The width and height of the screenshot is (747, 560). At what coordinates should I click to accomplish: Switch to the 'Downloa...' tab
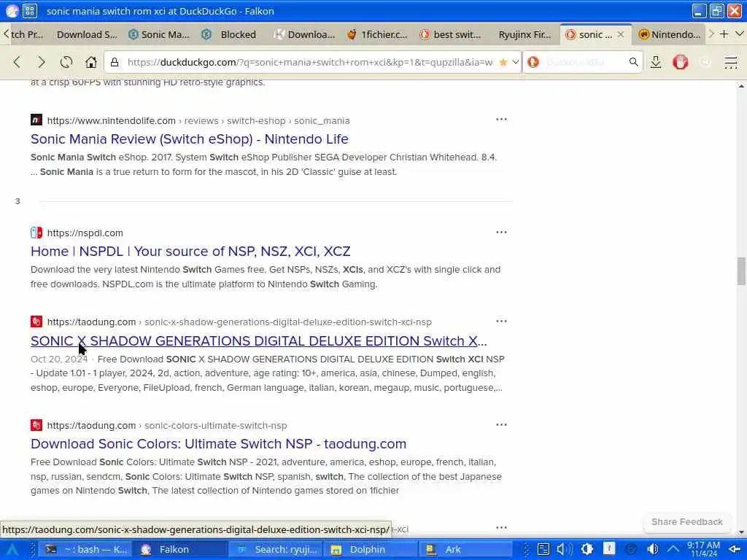[x=305, y=34]
